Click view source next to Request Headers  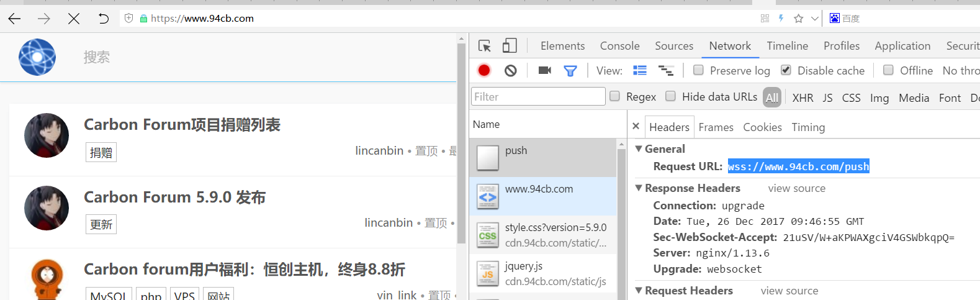point(789,291)
